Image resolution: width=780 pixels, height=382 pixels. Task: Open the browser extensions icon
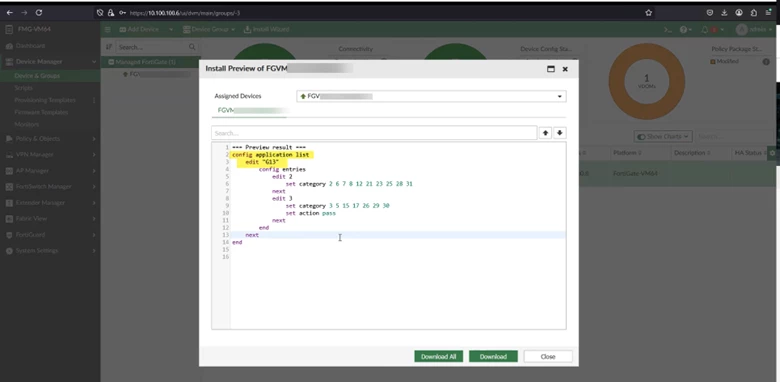[754, 13]
